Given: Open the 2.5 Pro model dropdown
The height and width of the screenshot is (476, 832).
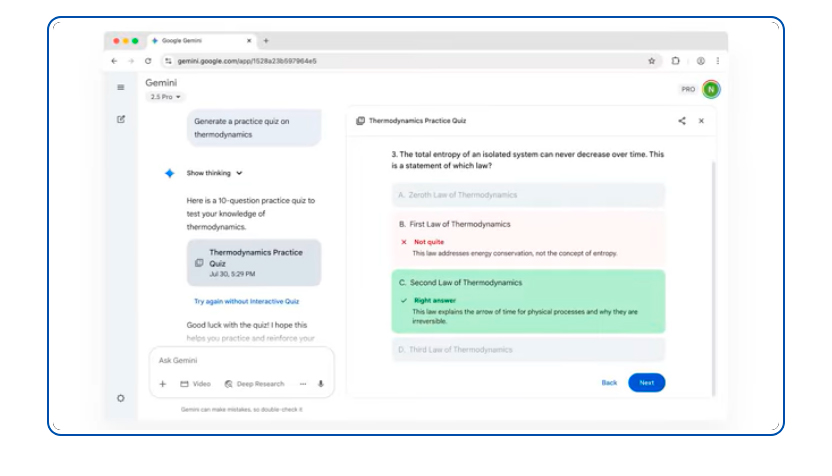Looking at the screenshot, I should (x=166, y=97).
